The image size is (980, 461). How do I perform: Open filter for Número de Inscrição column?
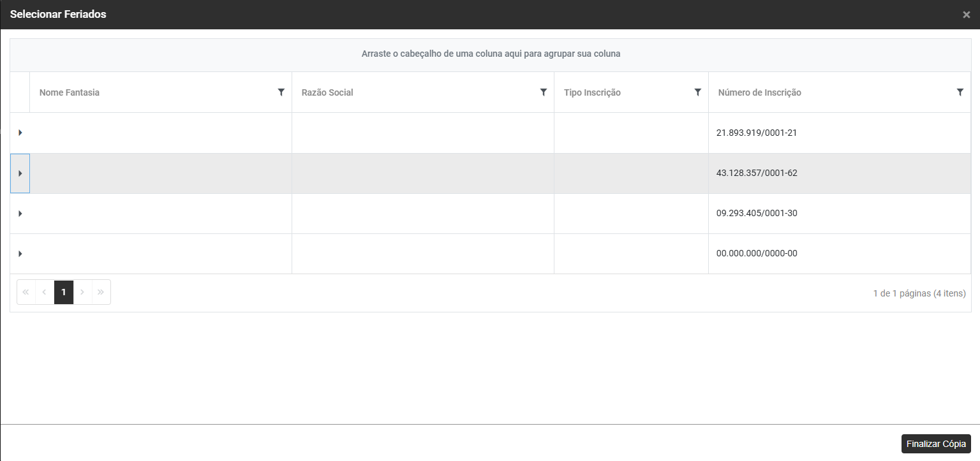(960, 92)
